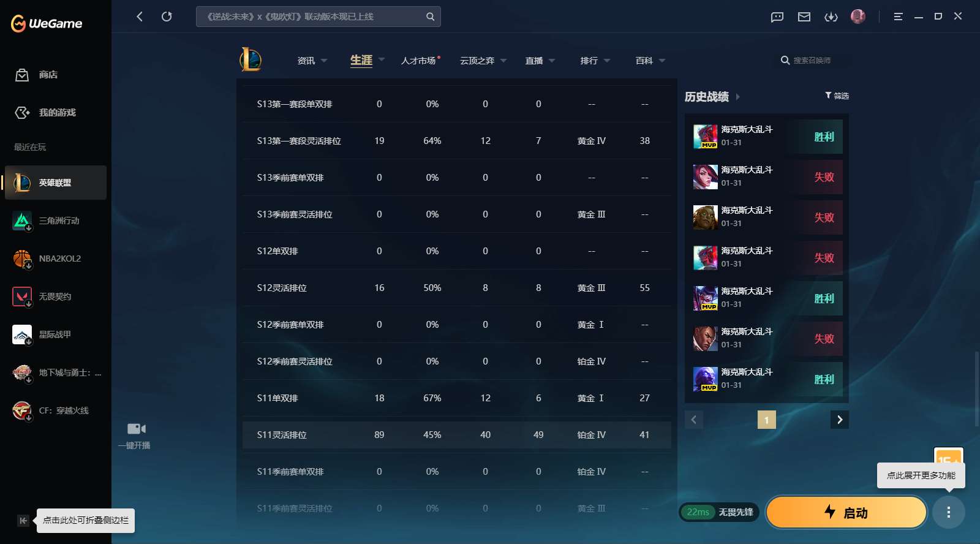
Task: Expand the 资讯 dropdown menu
Action: pos(312,61)
